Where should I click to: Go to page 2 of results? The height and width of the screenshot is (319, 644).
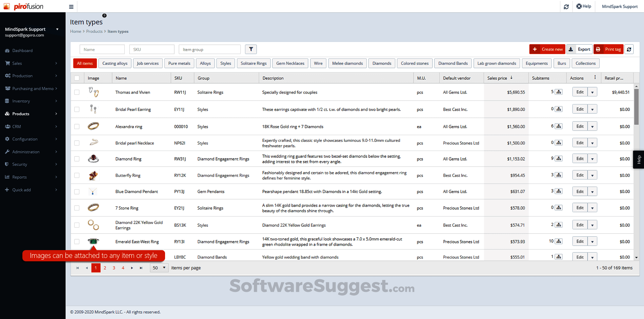pos(105,268)
